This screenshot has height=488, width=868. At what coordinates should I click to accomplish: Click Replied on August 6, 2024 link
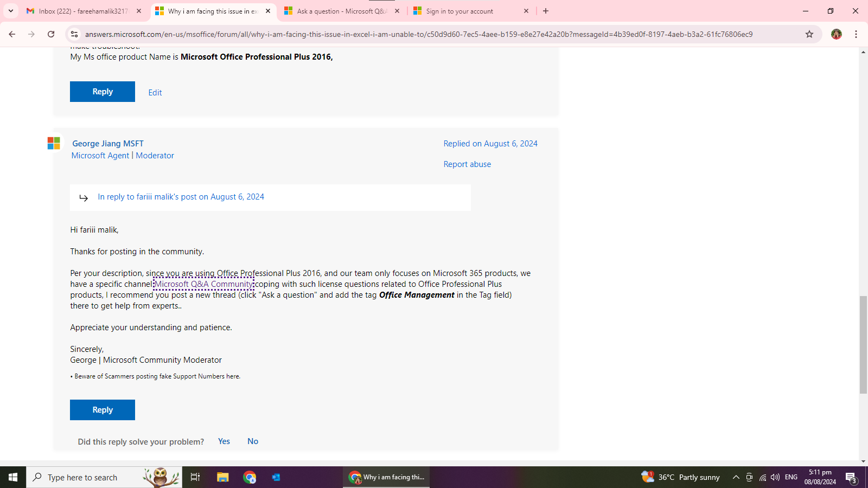490,144
